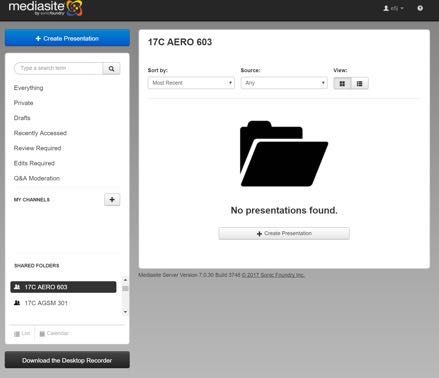Focus the search term field
The height and width of the screenshot is (378, 439).
[58, 68]
